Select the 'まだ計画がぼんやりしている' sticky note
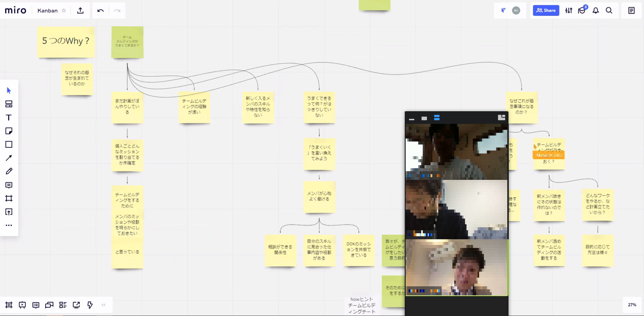Image resolution: width=644 pixels, height=316 pixels. (127, 107)
